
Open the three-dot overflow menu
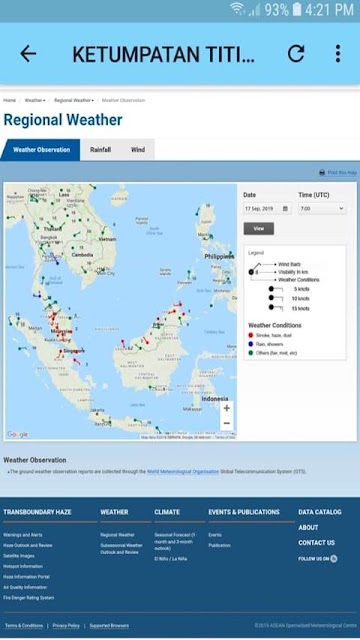pos(338,53)
